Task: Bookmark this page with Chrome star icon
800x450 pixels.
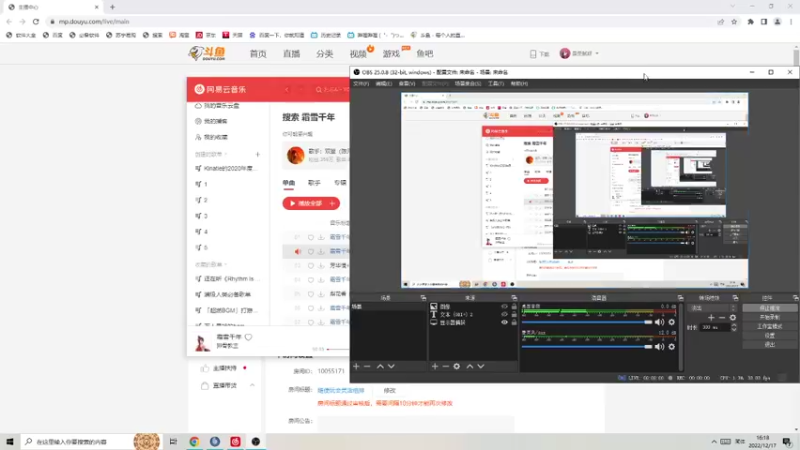Action: click(x=734, y=22)
